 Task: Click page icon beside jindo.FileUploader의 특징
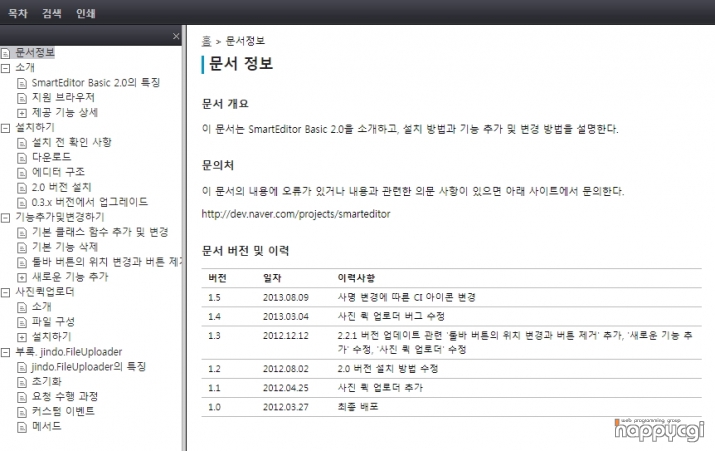click(22, 368)
